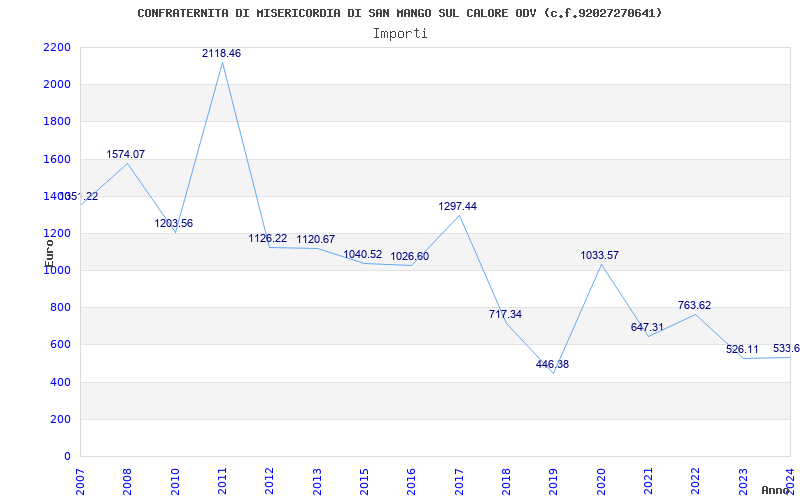Image resolution: width=800 pixels, height=500 pixels.
Task: Select the 1120.67 data label
Action: [316, 239]
